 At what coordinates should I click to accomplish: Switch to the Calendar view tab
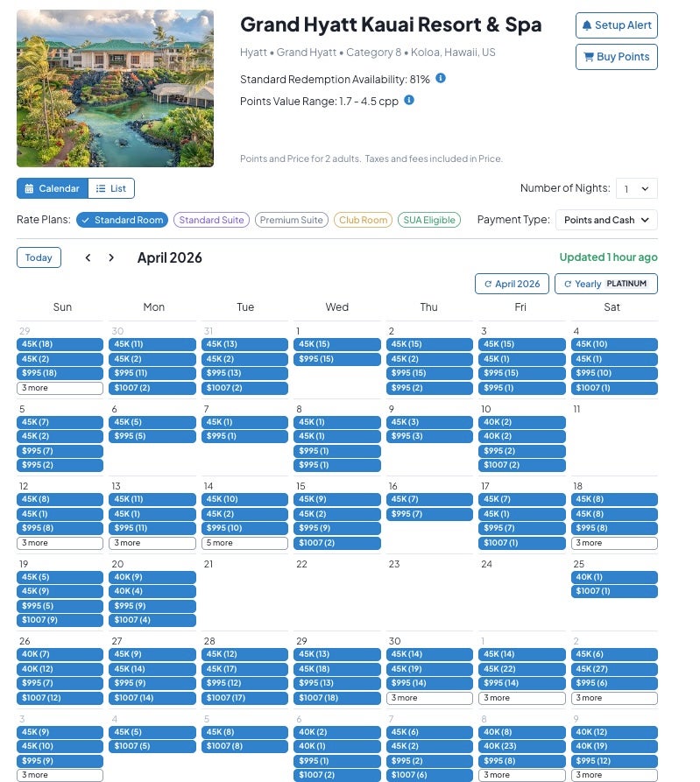point(52,188)
